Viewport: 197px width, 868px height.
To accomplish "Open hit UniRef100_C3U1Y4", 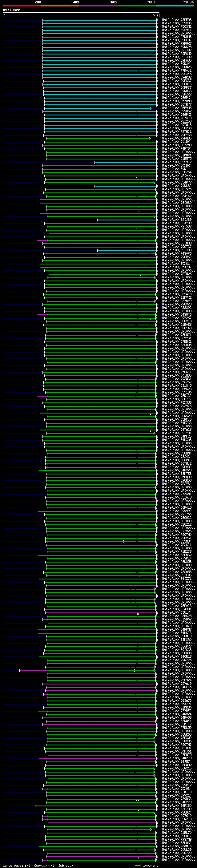I will [176, 612].
